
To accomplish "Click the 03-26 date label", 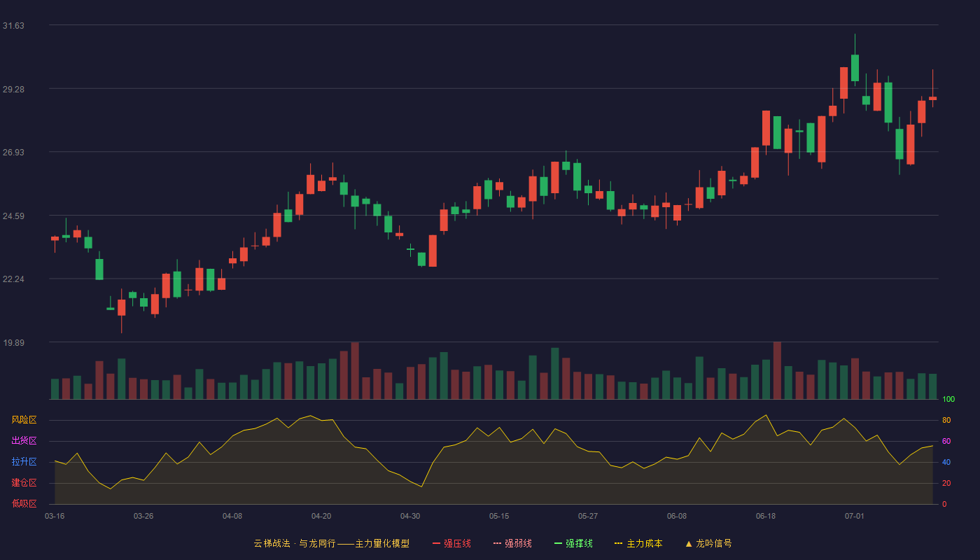I will pyautogui.click(x=143, y=516).
